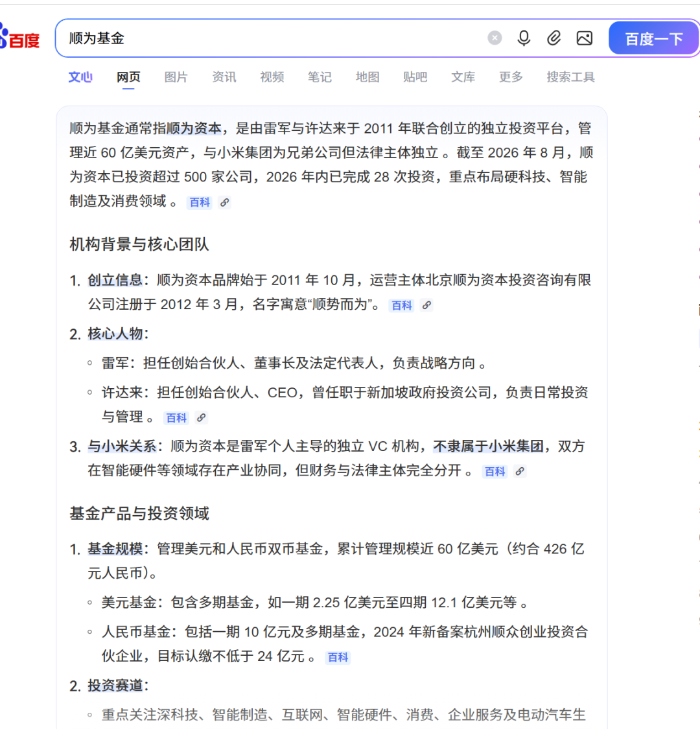The height and width of the screenshot is (729, 700).
Task: Focus the search field containing 顺为基金
Action: [x=274, y=38]
